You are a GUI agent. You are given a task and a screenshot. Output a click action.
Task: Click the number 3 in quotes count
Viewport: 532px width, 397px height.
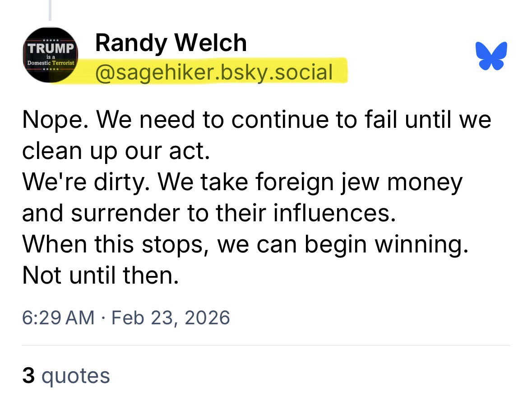pos(28,376)
